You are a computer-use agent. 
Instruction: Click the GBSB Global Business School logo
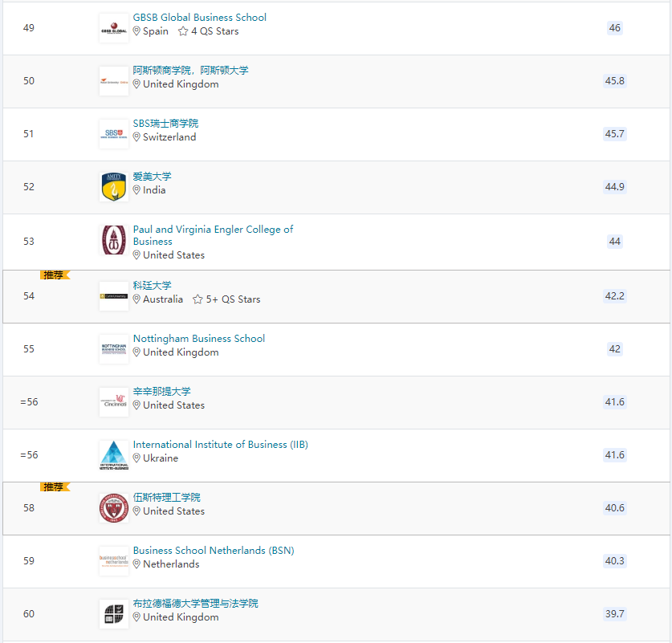click(x=113, y=28)
